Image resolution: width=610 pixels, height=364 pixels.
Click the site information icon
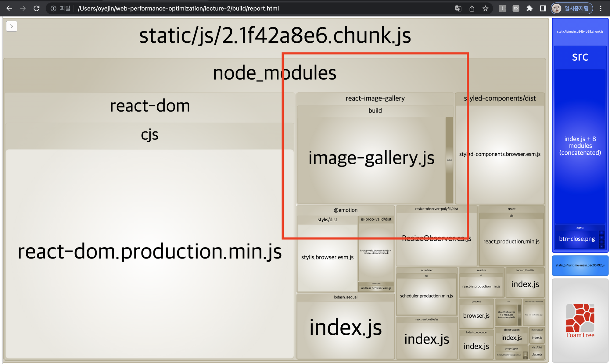(53, 9)
